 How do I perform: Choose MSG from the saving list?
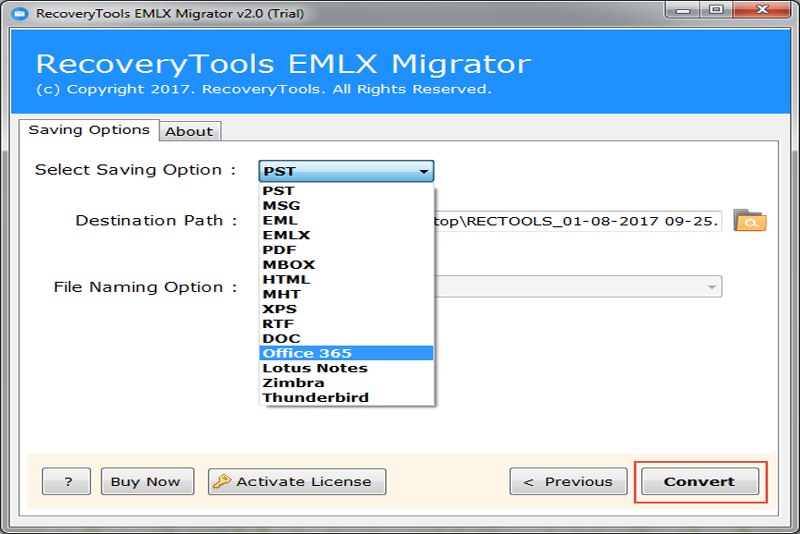click(x=346, y=206)
